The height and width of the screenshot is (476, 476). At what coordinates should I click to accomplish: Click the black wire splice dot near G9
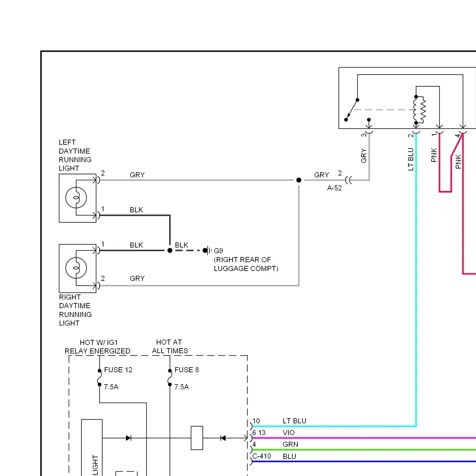point(170,250)
